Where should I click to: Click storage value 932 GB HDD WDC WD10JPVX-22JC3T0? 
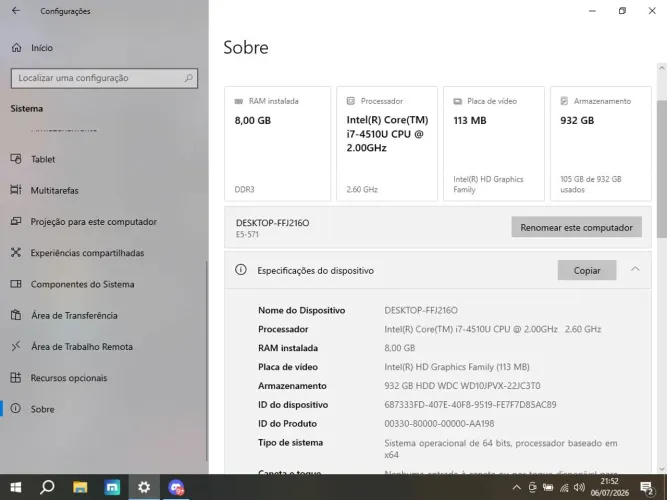[462, 386]
